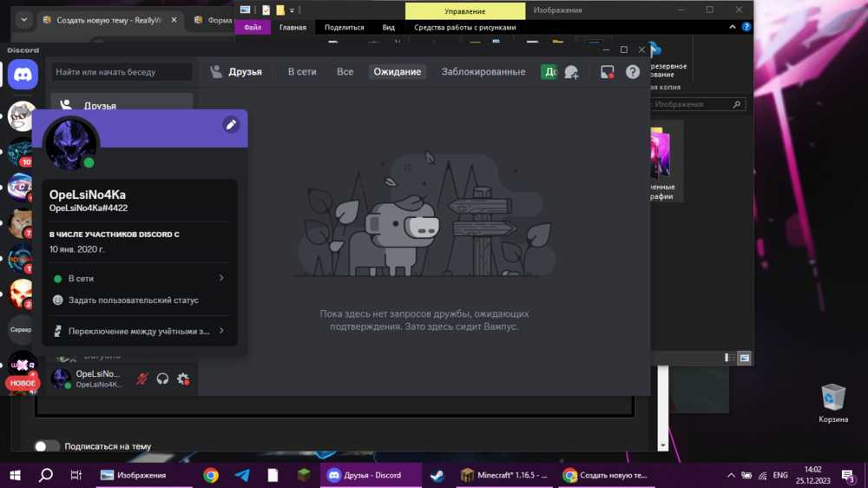Open 'Вид' ribbon tab in Explorer
This screenshot has height=488, width=868.
pyautogui.click(x=389, y=27)
